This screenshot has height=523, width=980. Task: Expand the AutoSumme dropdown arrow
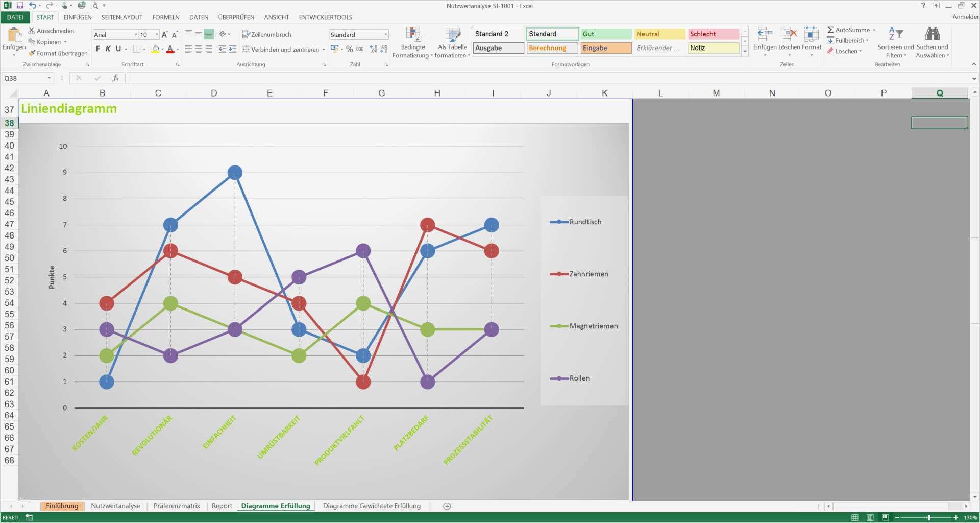pyautogui.click(x=874, y=30)
